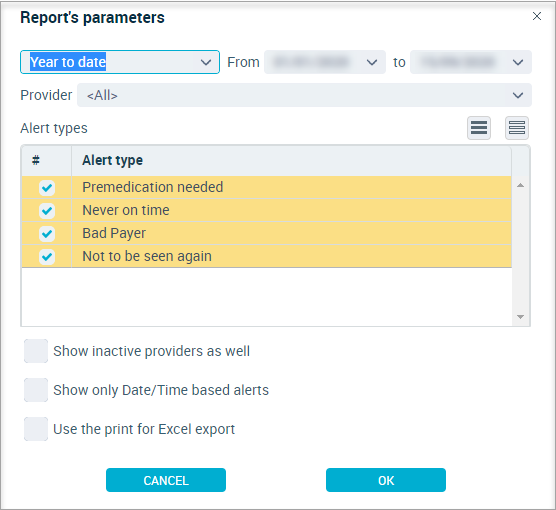Click the CANCEL button

pyautogui.click(x=166, y=480)
